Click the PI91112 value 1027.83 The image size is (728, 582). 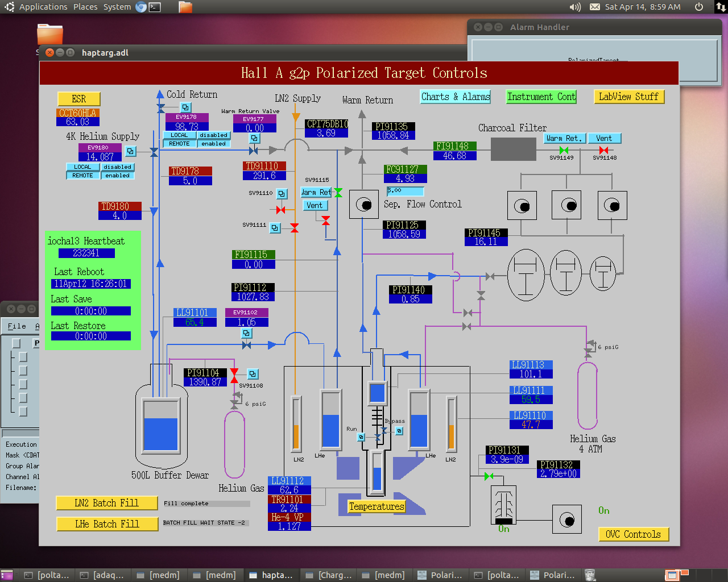(x=253, y=297)
